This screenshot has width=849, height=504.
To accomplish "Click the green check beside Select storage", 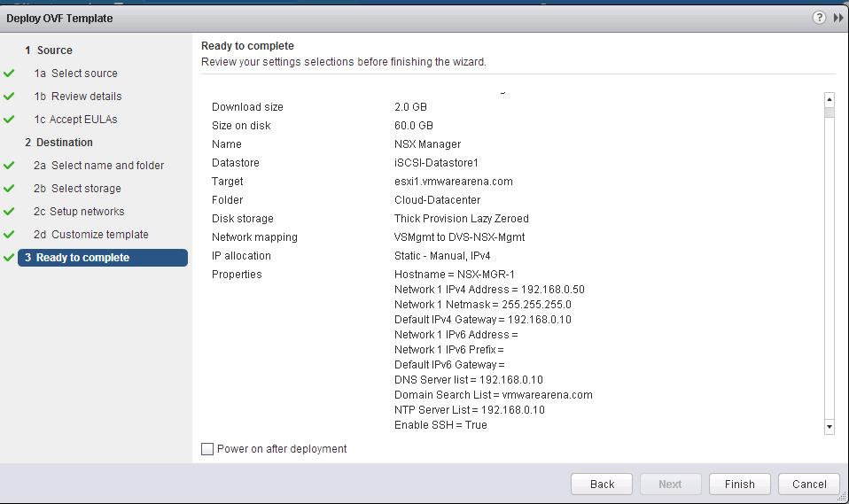I will [x=9, y=189].
